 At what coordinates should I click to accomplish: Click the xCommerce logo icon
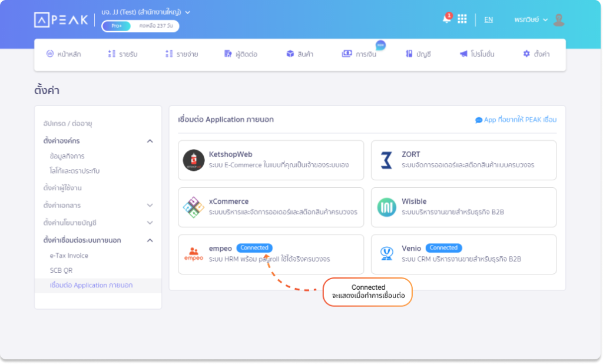click(x=193, y=207)
